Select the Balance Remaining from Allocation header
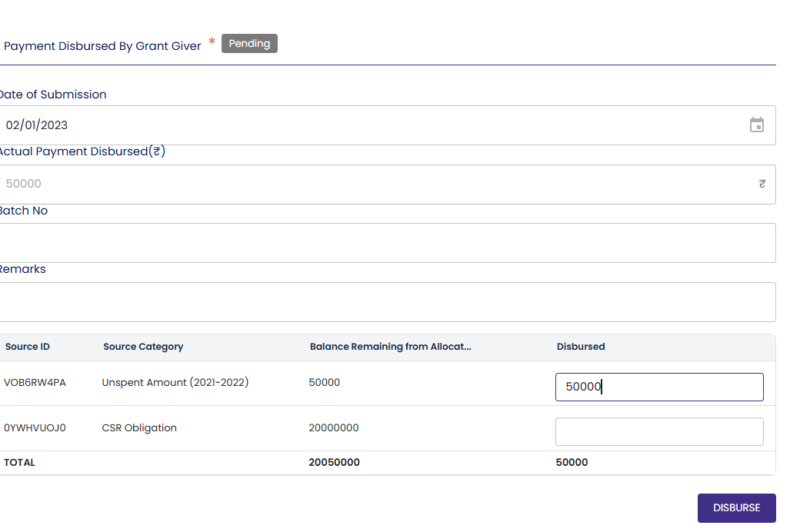 (390, 347)
